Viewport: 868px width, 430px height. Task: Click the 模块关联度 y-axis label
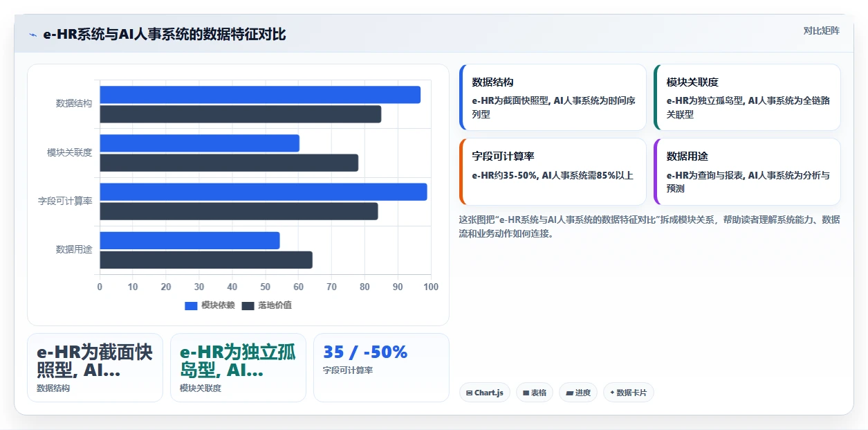69,152
